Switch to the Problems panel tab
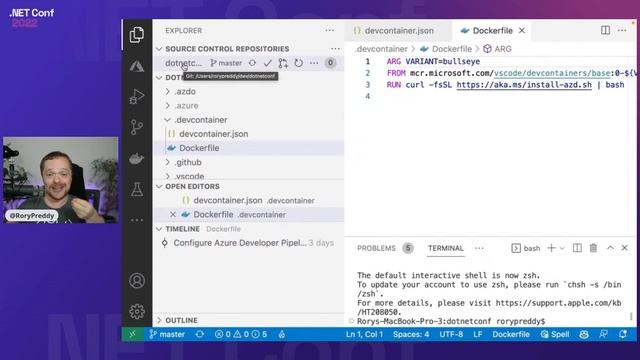Viewport: 640px width, 360px height. click(376, 248)
